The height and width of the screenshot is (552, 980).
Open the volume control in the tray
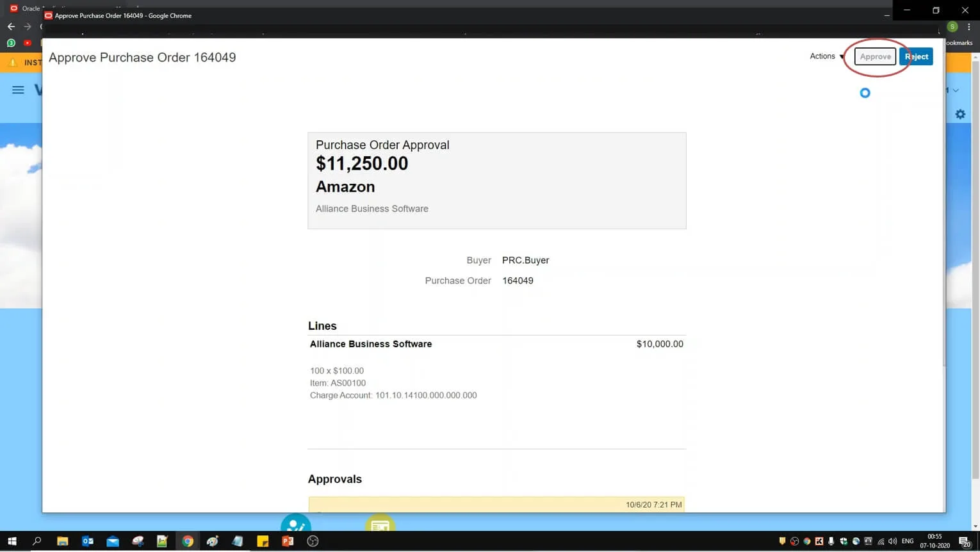[x=893, y=541]
